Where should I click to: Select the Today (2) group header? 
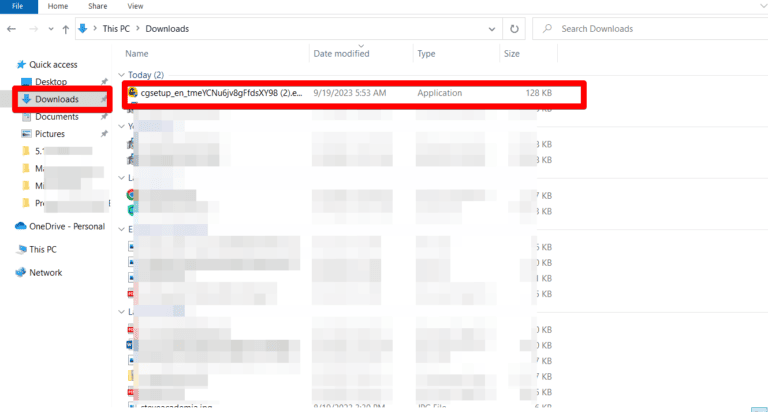pyautogui.click(x=146, y=74)
